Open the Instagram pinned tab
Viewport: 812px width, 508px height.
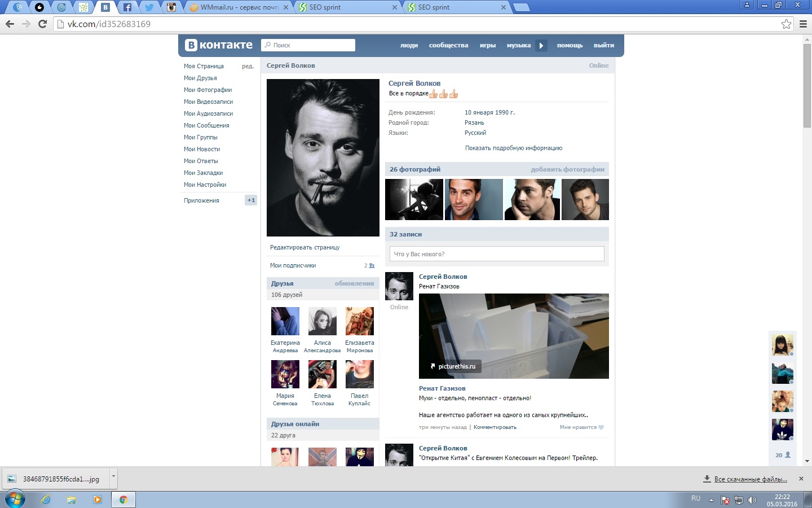click(x=171, y=7)
